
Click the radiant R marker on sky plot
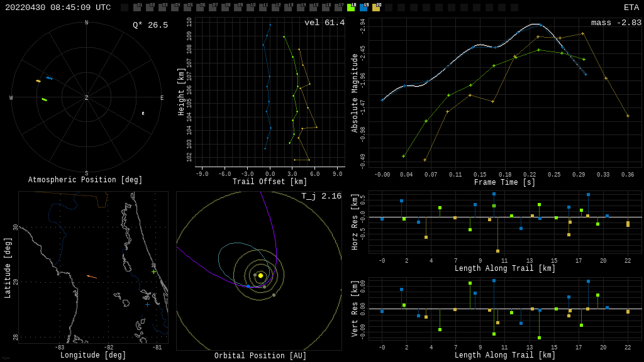(143, 114)
